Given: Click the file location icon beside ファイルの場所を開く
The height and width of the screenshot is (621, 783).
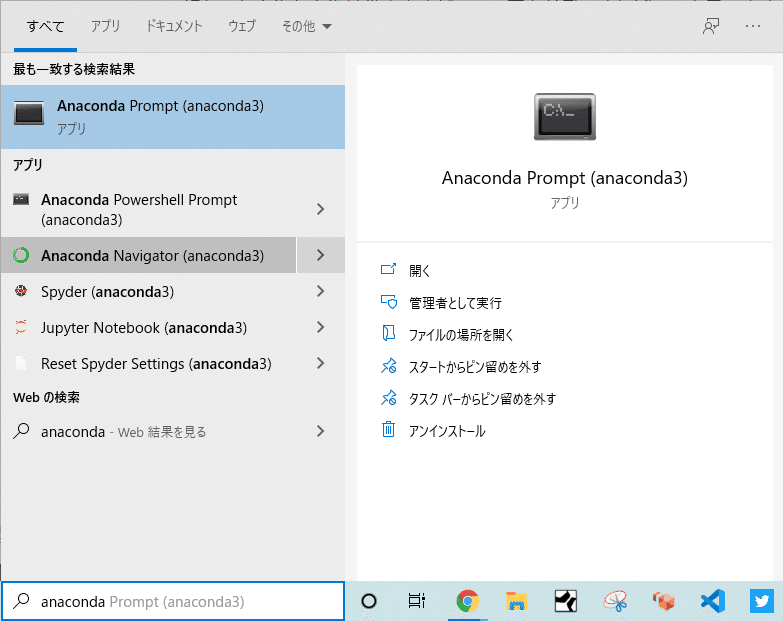Looking at the screenshot, I should [389, 333].
